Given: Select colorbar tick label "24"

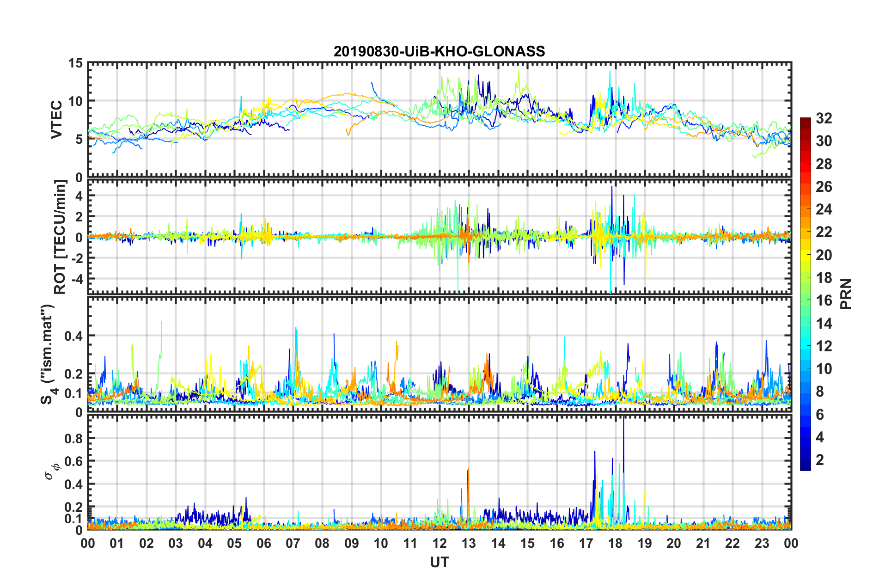Looking at the screenshot, I should (x=824, y=209).
